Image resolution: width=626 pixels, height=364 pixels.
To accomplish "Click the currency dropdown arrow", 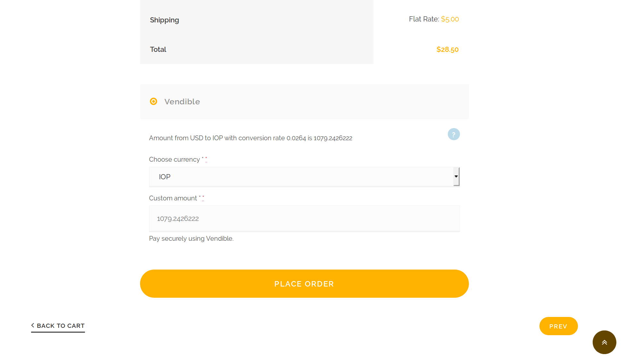I will [456, 176].
